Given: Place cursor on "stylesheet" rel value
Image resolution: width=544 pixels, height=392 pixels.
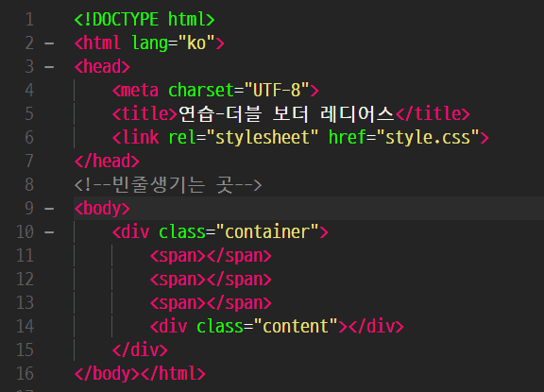Looking at the screenshot, I should pos(263,137).
